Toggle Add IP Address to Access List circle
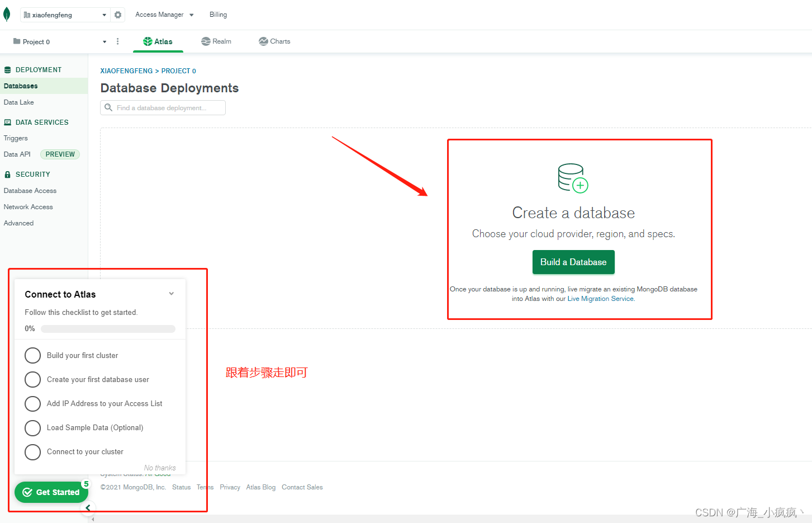812x523 pixels. click(x=33, y=404)
